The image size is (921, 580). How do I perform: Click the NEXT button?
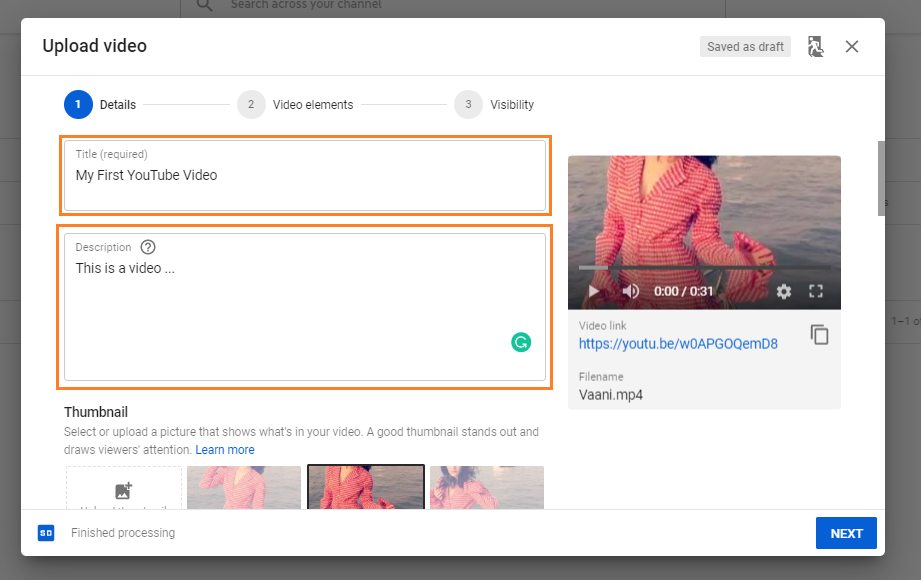[x=846, y=533]
